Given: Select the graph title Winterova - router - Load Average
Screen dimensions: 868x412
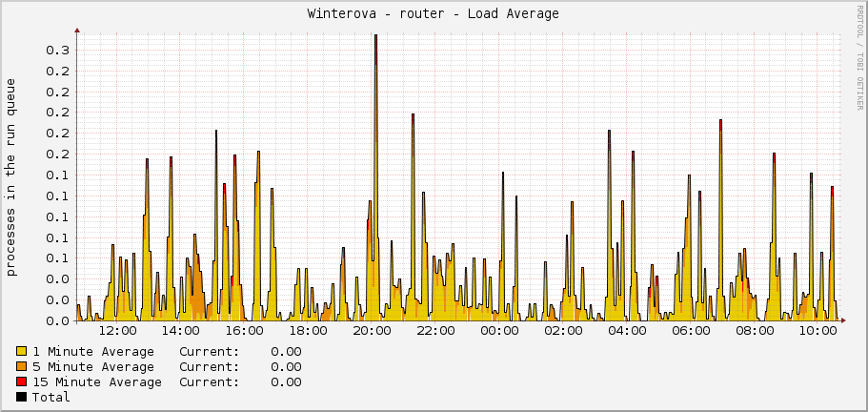Looking at the screenshot, I should click(434, 14).
